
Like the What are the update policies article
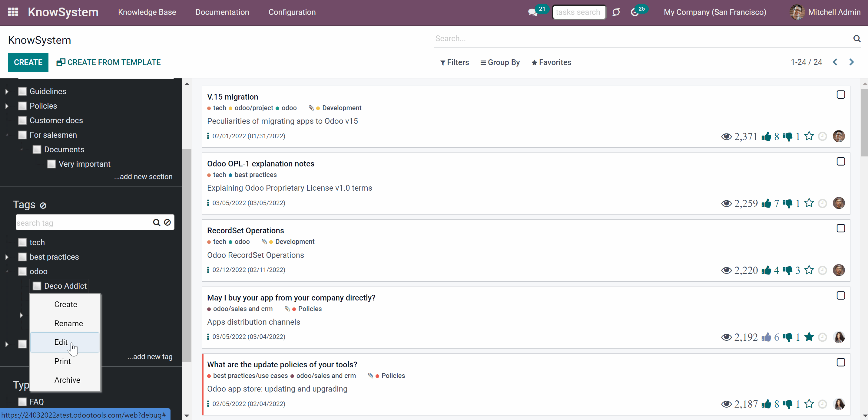(x=766, y=404)
